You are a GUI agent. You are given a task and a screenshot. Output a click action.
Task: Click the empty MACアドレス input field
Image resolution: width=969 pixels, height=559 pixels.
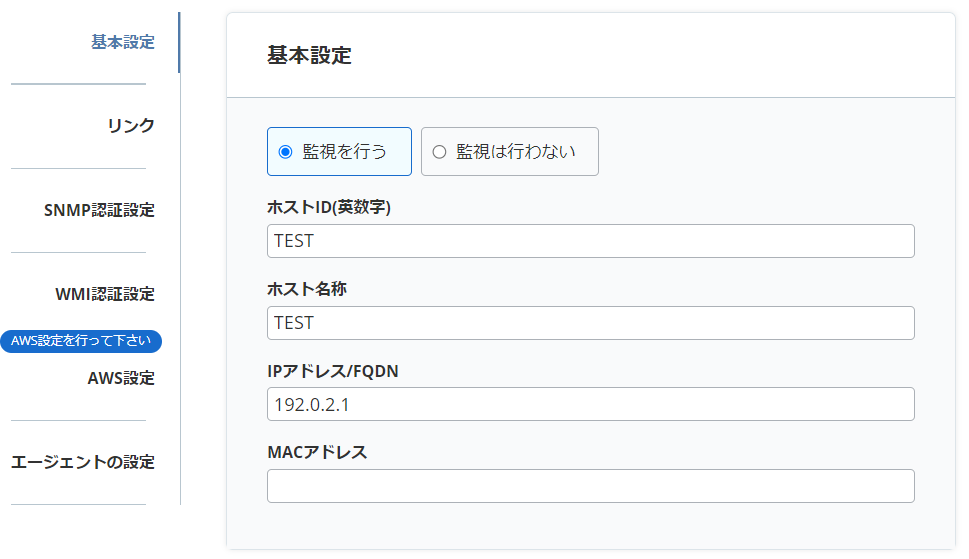590,486
